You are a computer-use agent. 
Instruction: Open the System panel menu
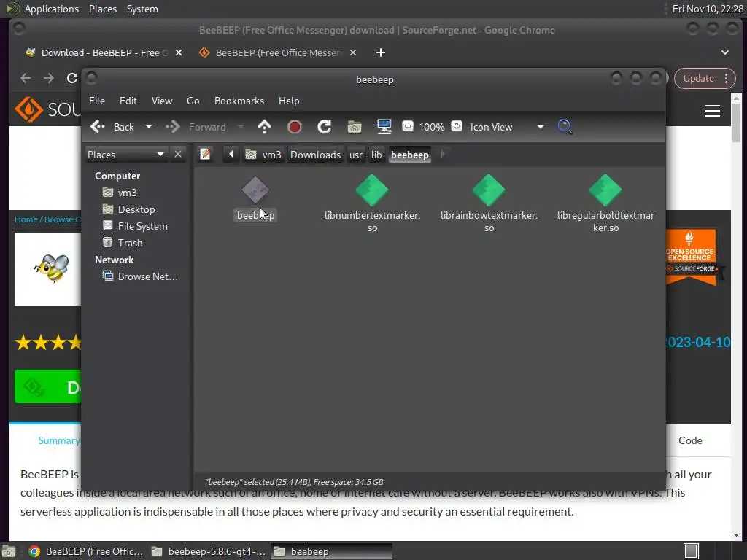coord(142,9)
